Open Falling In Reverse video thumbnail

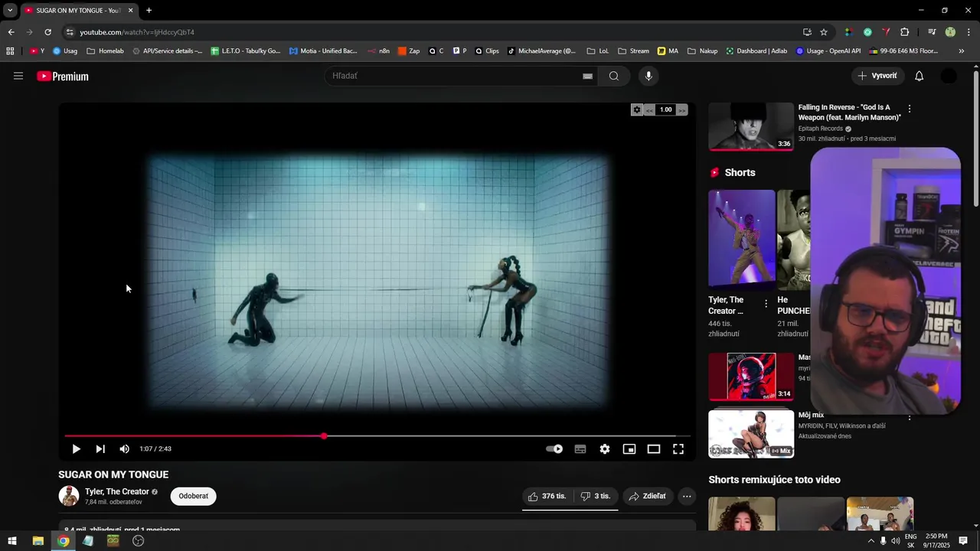tap(751, 126)
